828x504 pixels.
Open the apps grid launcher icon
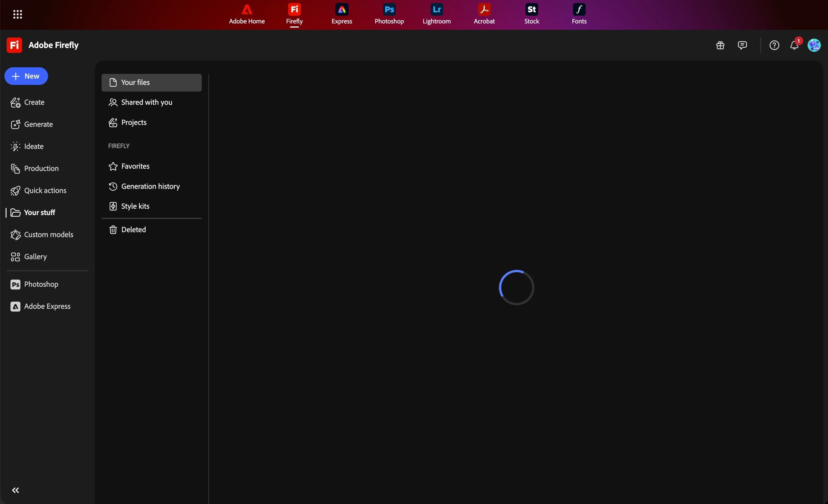click(x=17, y=14)
